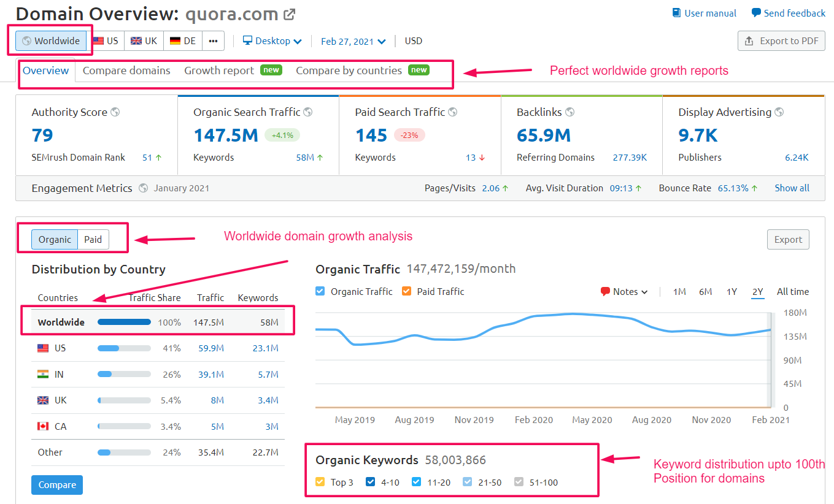Open the Send feedback link

click(x=789, y=13)
